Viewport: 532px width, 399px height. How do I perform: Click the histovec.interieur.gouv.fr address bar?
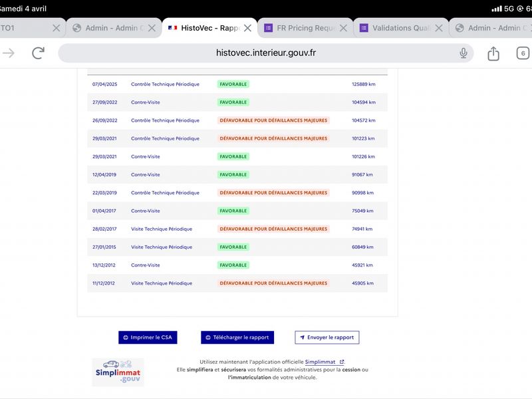(265, 53)
